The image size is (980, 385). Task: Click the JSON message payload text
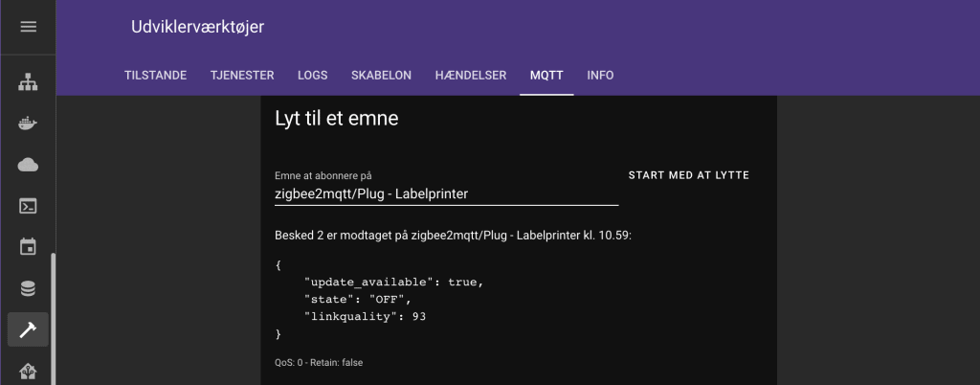380,300
